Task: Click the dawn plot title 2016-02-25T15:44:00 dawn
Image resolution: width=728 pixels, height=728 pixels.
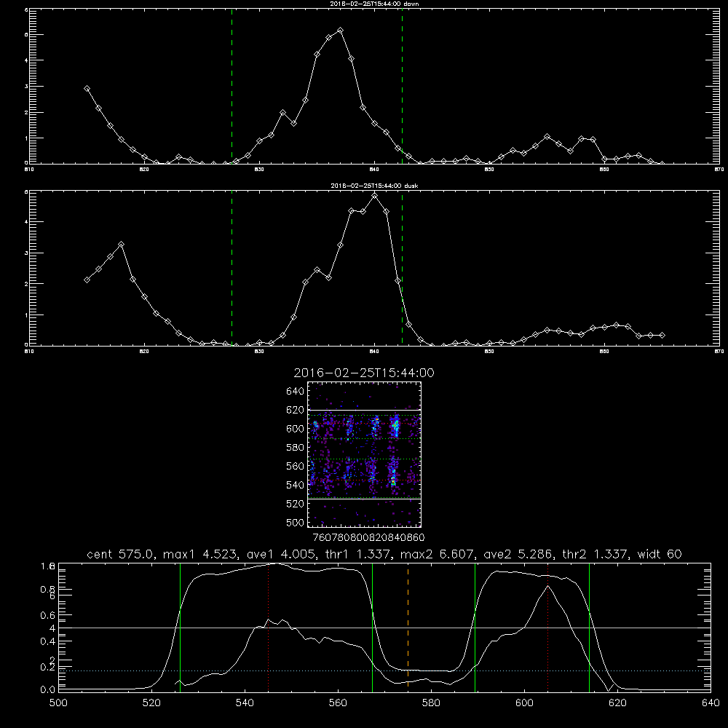Action: click(x=374, y=4)
